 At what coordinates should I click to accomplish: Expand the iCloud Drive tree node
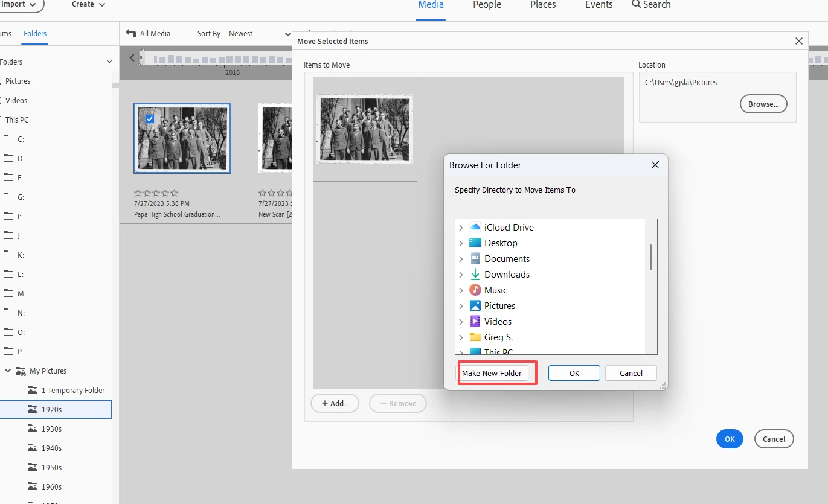coord(461,228)
